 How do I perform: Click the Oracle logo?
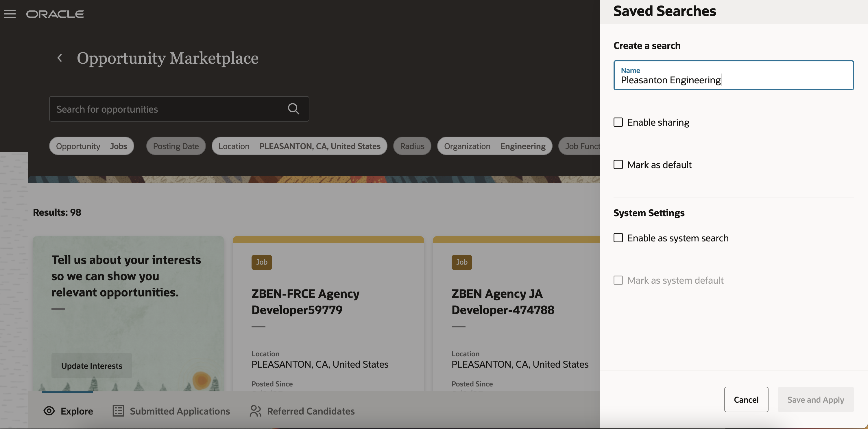[x=55, y=14]
